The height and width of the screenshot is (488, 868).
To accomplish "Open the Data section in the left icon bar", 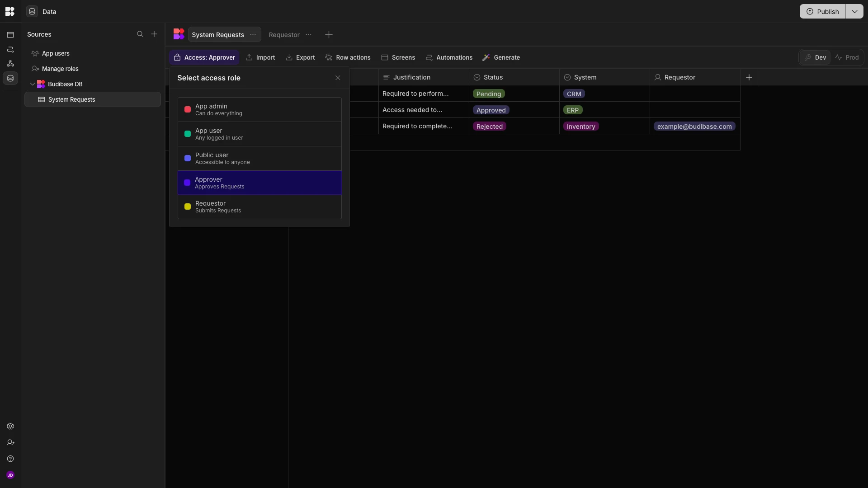I will [10, 78].
